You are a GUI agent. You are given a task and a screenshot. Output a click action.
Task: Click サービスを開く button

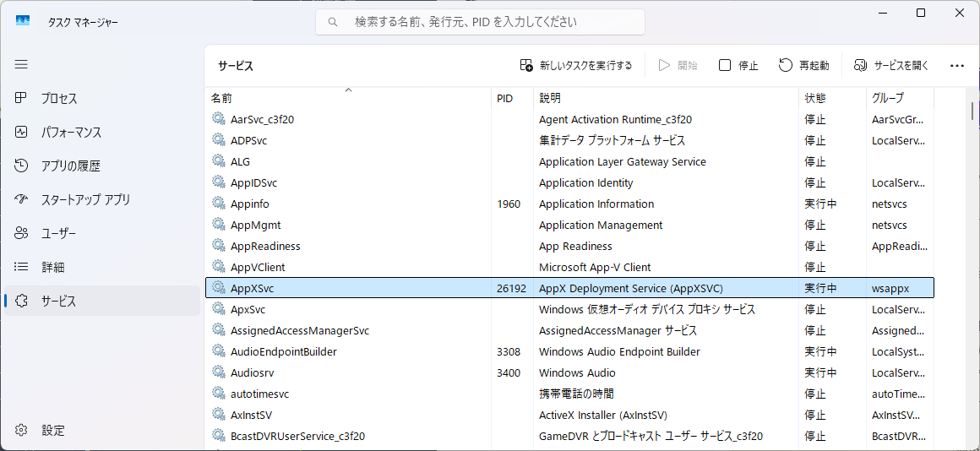coord(891,65)
